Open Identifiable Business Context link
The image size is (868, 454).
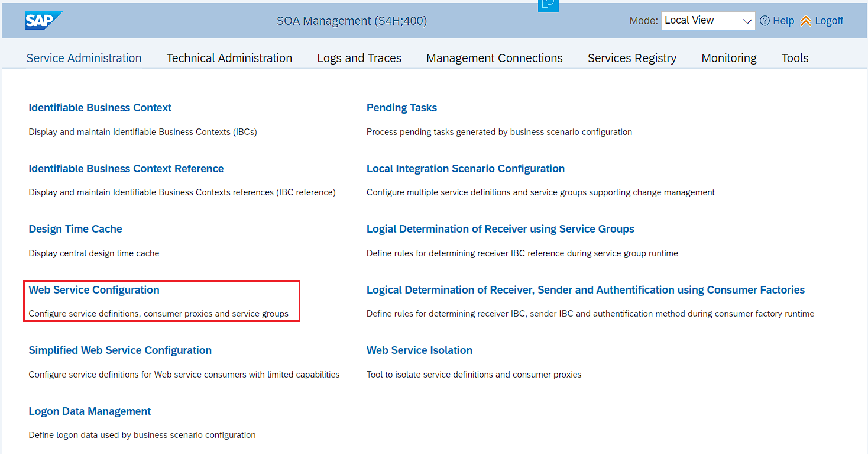100,108
